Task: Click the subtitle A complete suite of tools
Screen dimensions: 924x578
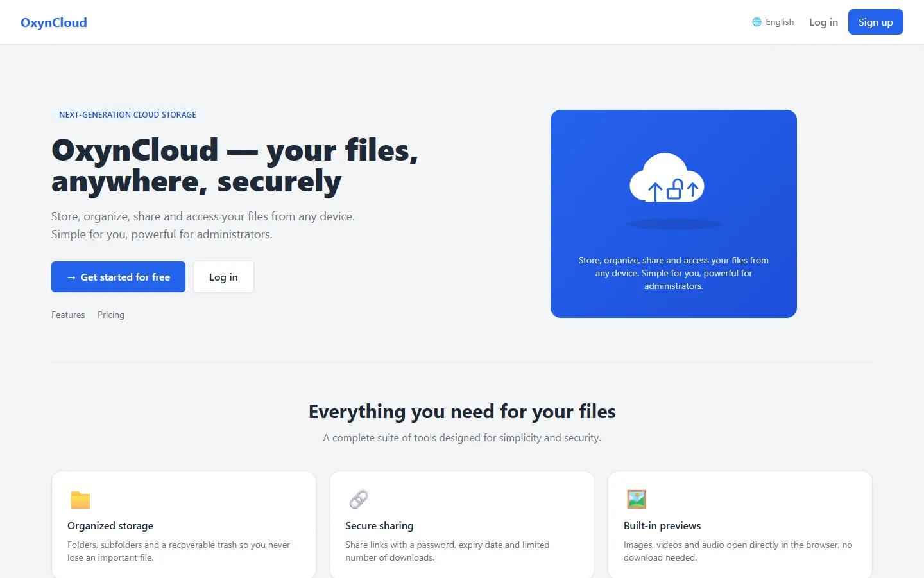Action: 462,437
